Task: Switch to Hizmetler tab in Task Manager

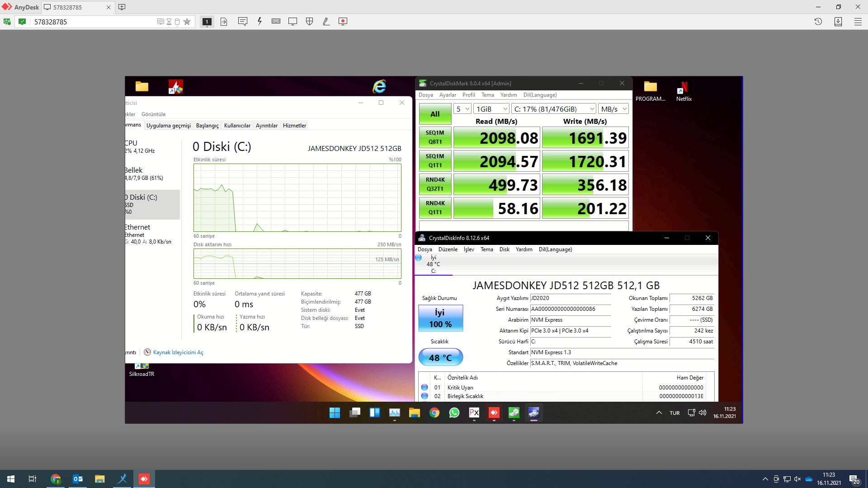Action: pyautogui.click(x=294, y=126)
